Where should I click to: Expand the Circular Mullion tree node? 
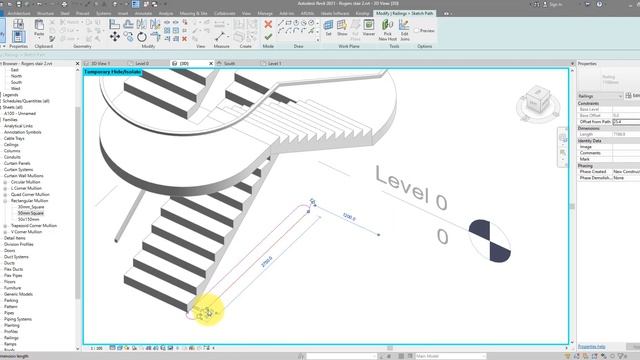[5, 182]
